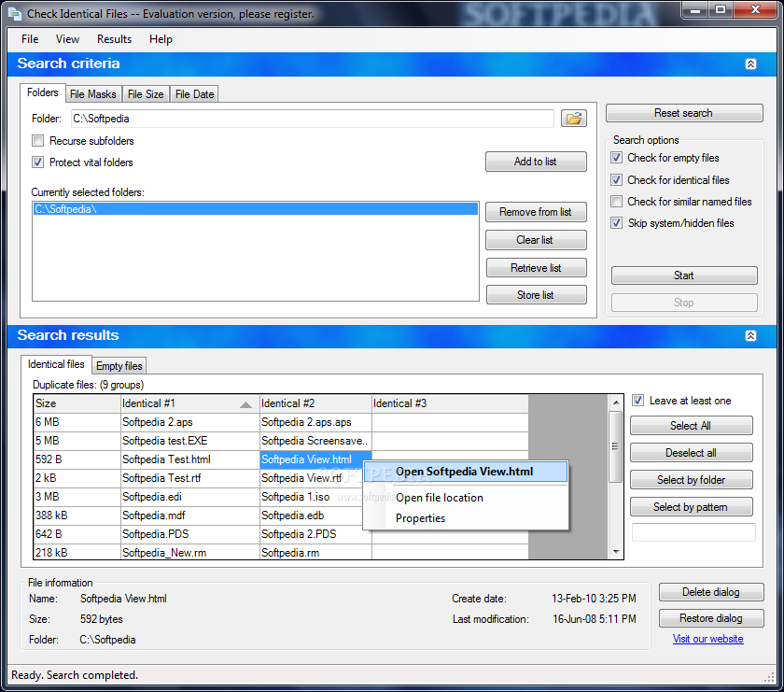The height and width of the screenshot is (692, 784).
Task: Choose Properties in context menu
Action: point(465,518)
